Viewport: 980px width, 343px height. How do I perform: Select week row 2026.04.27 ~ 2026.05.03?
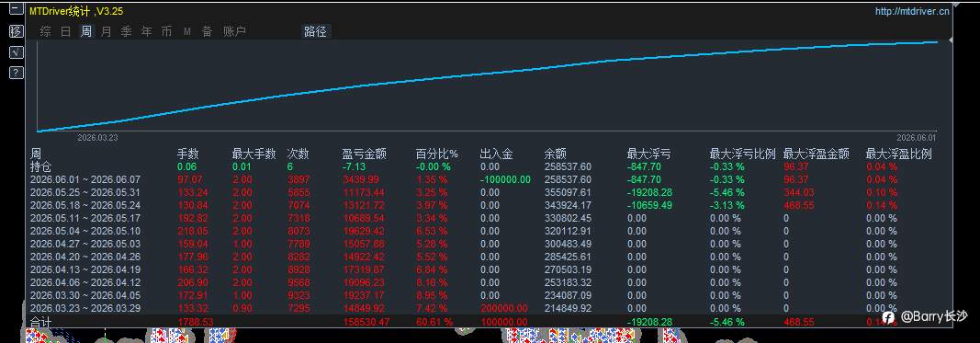(x=85, y=244)
